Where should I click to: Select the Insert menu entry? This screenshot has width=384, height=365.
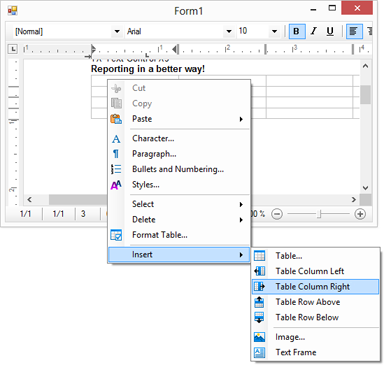click(x=179, y=255)
